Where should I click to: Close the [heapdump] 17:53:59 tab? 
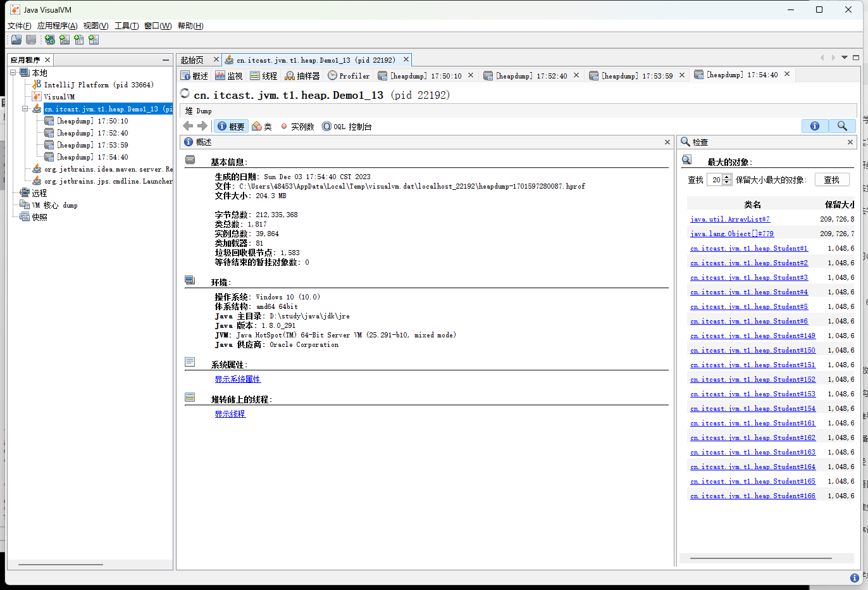(682, 75)
